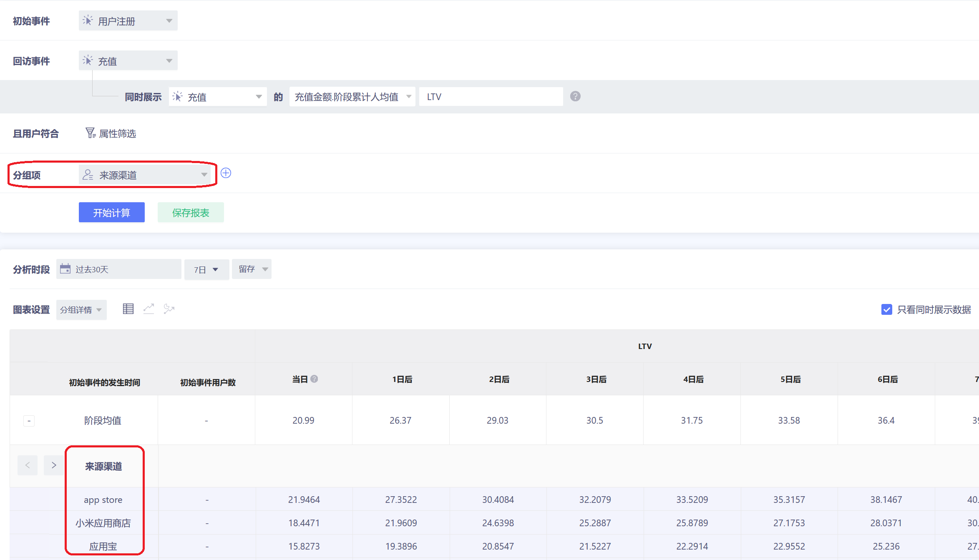Click the 阶段均值 value 36.4
979x560 pixels.
886,421
